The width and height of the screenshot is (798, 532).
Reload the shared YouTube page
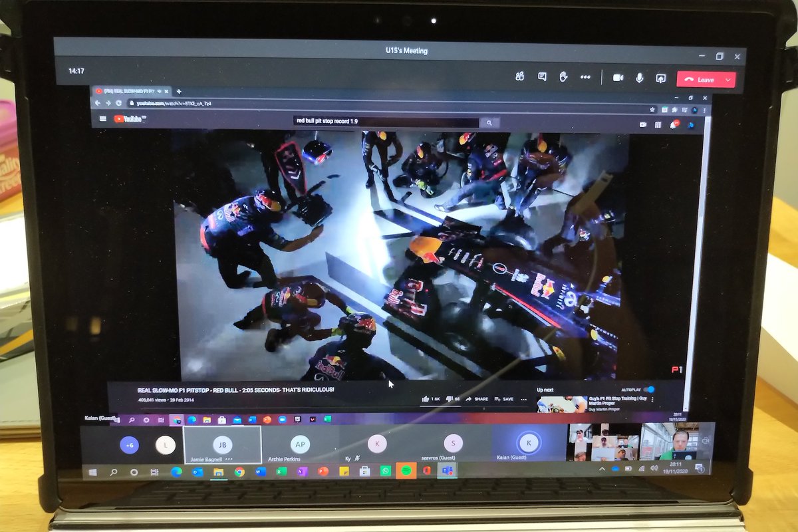(x=119, y=103)
